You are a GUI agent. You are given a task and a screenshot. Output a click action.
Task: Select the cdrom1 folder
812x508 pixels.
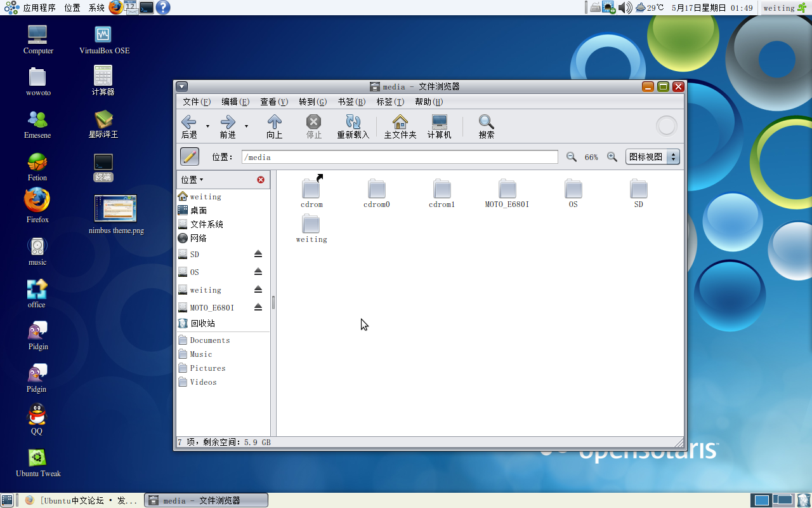pyautogui.click(x=442, y=194)
